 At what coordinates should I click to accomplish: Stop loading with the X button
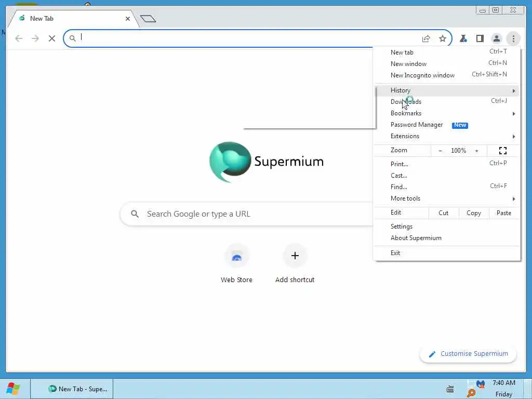pyautogui.click(x=52, y=38)
